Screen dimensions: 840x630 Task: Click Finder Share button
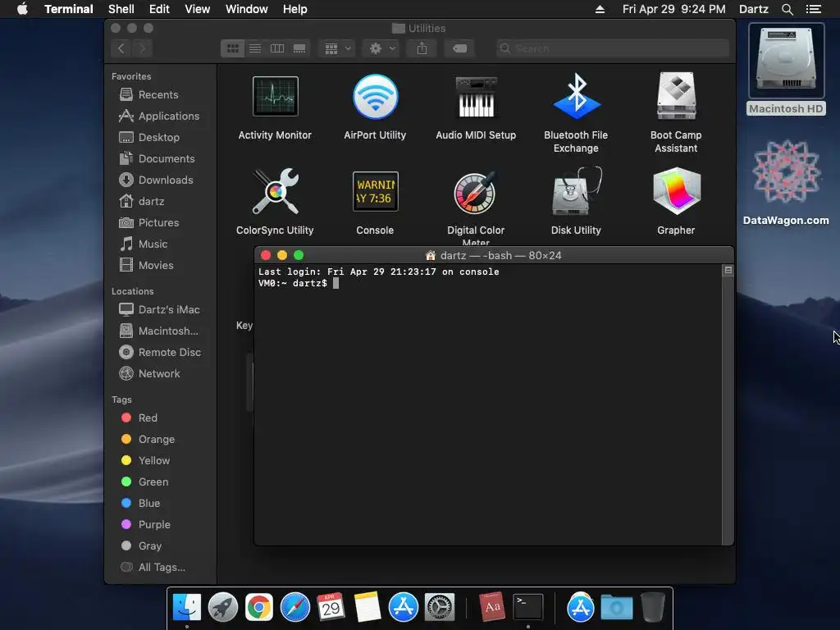tap(422, 48)
